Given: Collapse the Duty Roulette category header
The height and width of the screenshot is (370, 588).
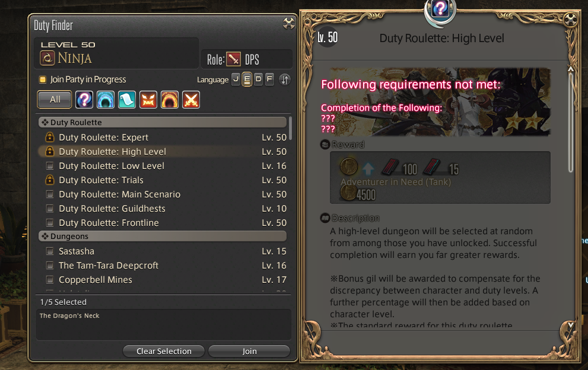Looking at the screenshot, I should click(x=163, y=122).
